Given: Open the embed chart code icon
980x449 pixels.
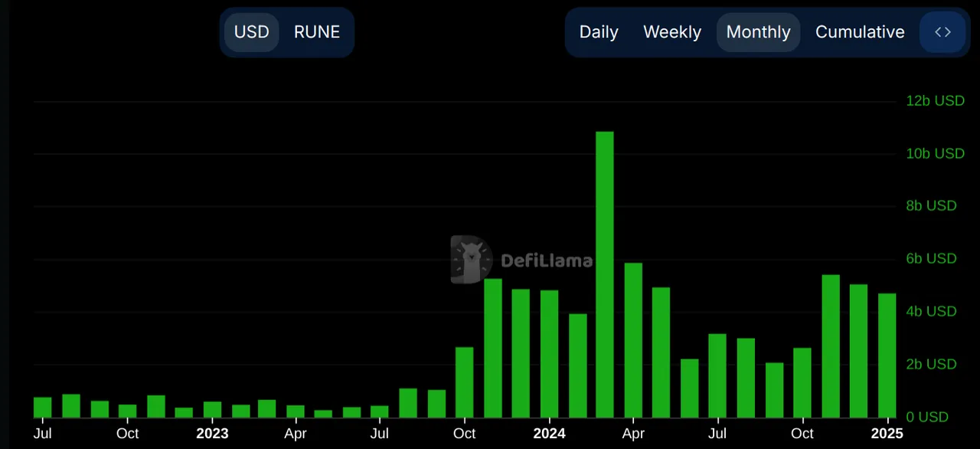Looking at the screenshot, I should click(942, 32).
